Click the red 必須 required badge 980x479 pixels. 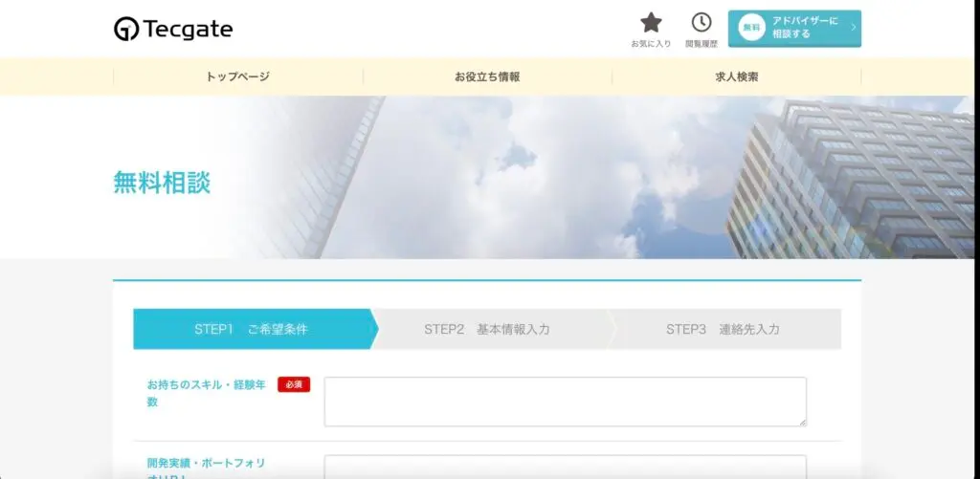click(294, 384)
